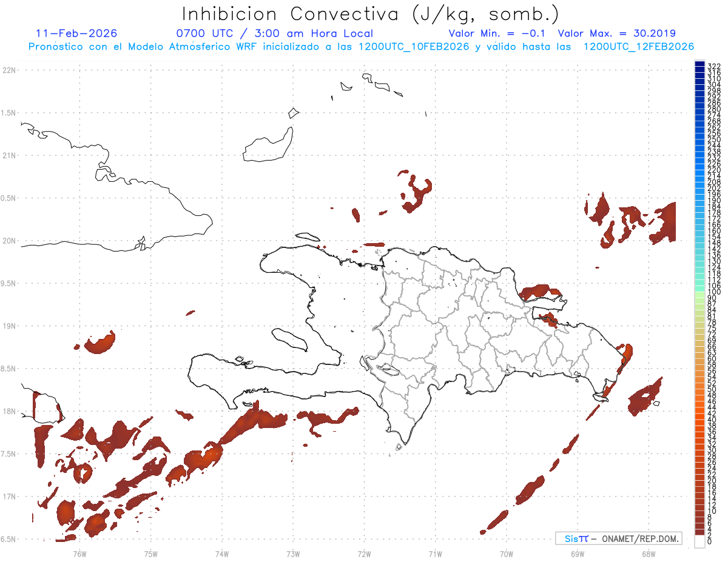
Task: Click the '19N' latitude label
Action: 9,326
